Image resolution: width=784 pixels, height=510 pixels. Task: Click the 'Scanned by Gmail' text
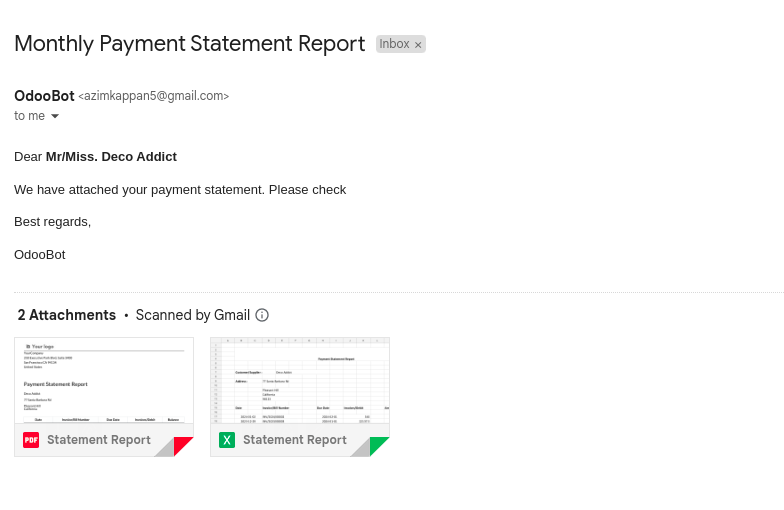coord(192,315)
